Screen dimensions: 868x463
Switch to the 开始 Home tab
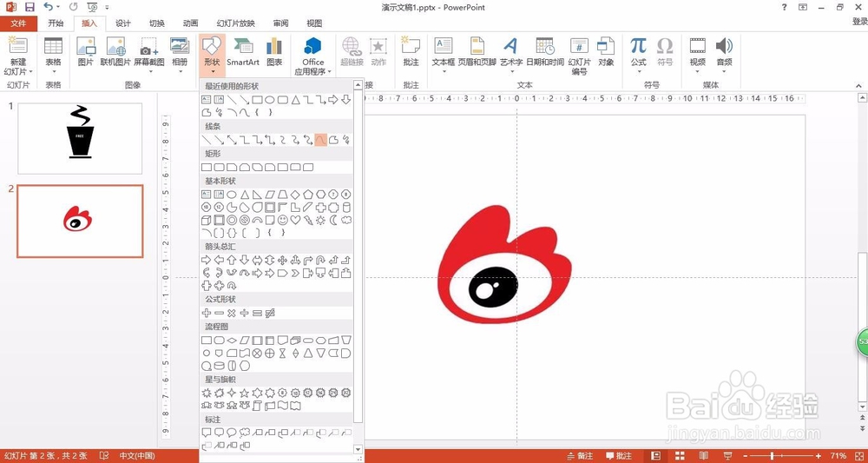click(56, 23)
